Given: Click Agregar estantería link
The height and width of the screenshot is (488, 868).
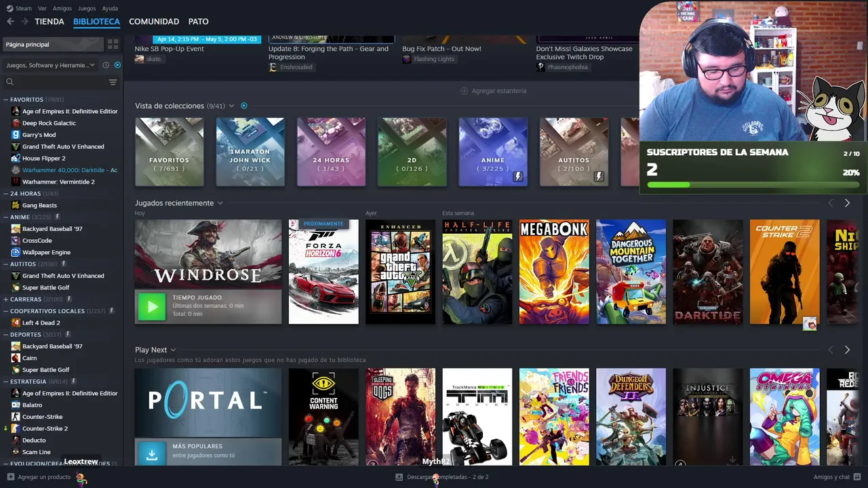Looking at the screenshot, I should click(493, 91).
